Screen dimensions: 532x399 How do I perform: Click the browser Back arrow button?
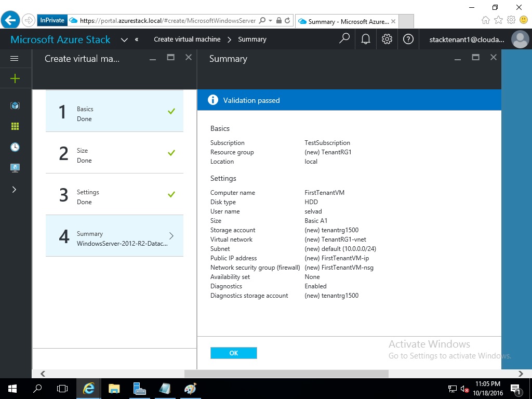pos(10,20)
